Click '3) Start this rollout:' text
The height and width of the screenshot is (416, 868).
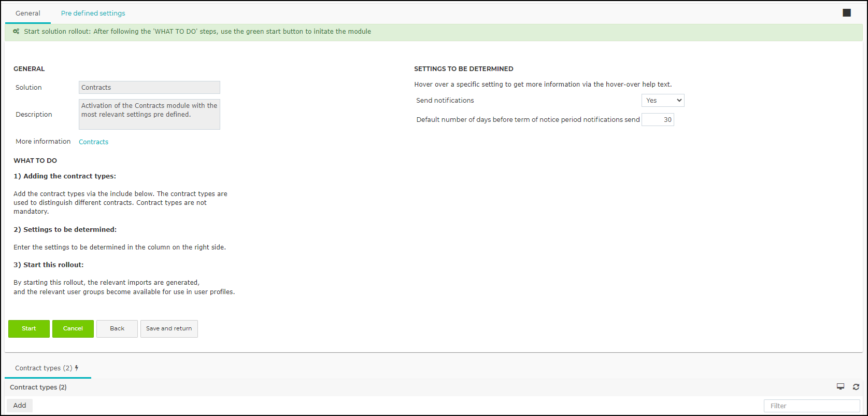click(49, 265)
